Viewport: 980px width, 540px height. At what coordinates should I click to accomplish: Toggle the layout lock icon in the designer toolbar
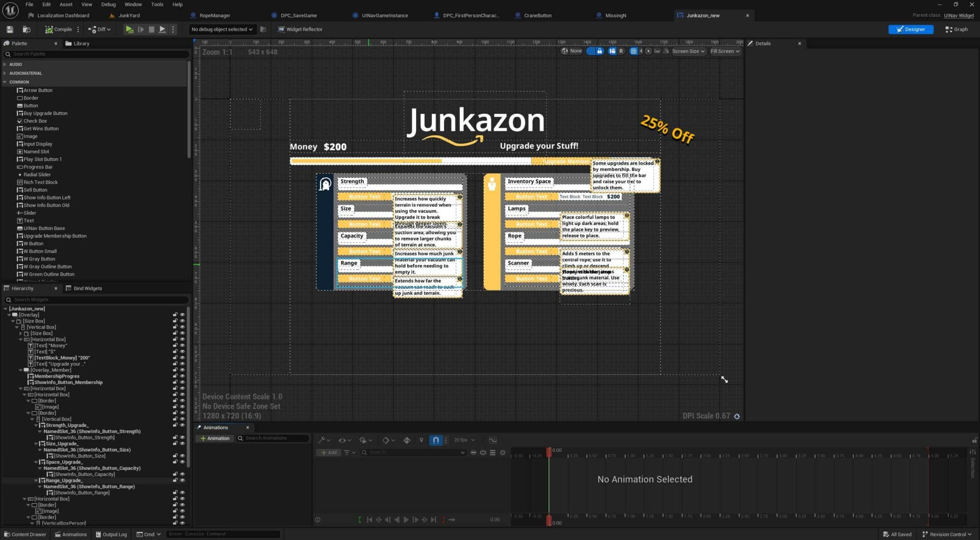point(600,51)
